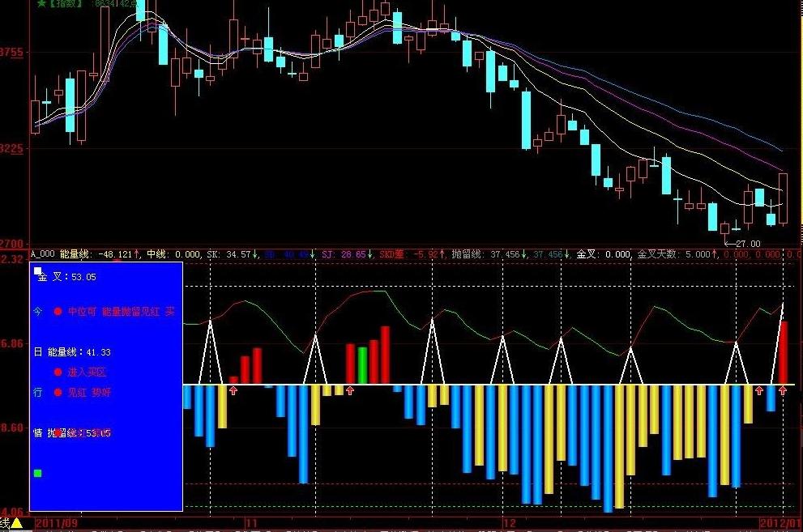Click the rightmost red up-arrow buy marker
The image size is (803, 532).
[x=783, y=391]
